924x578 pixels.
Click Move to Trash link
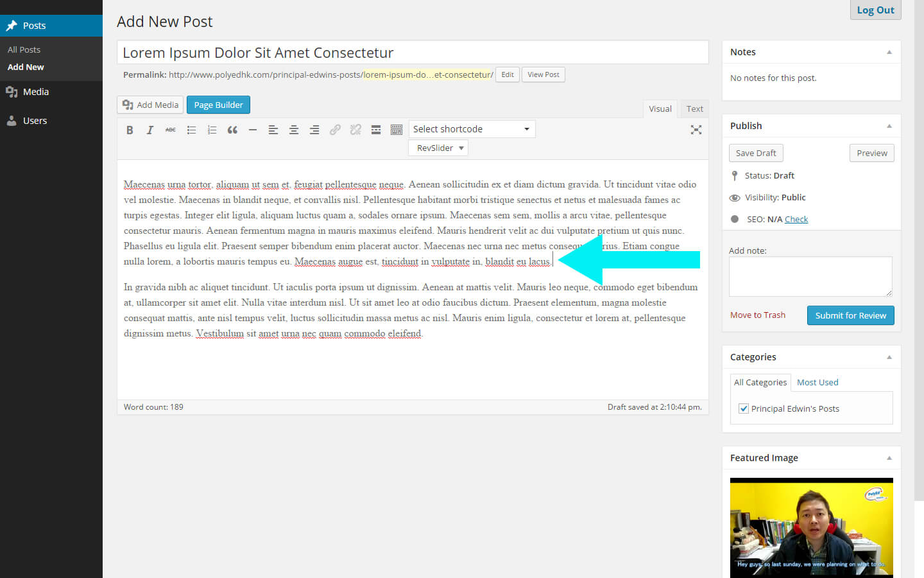click(x=758, y=315)
